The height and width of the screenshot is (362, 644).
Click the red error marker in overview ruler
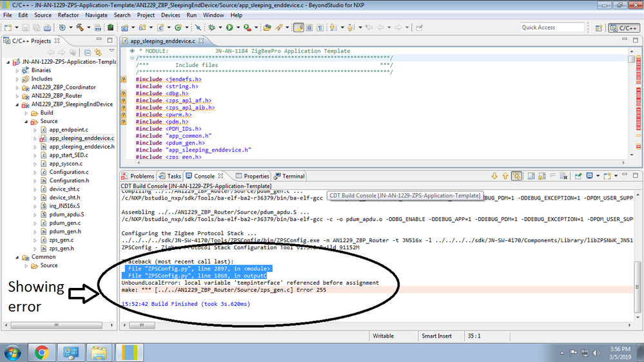(x=639, y=146)
